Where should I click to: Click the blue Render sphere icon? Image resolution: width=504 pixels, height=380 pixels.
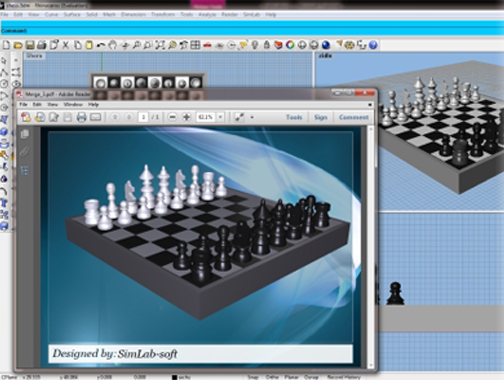(x=326, y=45)
